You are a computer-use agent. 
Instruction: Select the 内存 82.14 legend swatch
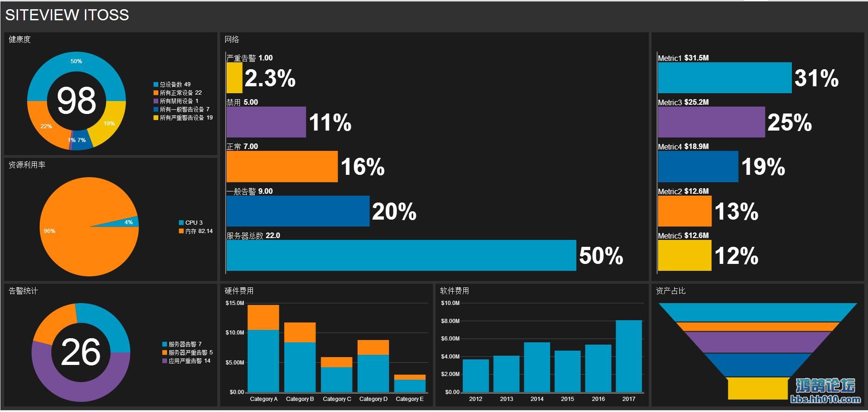[x=181, y=231]
